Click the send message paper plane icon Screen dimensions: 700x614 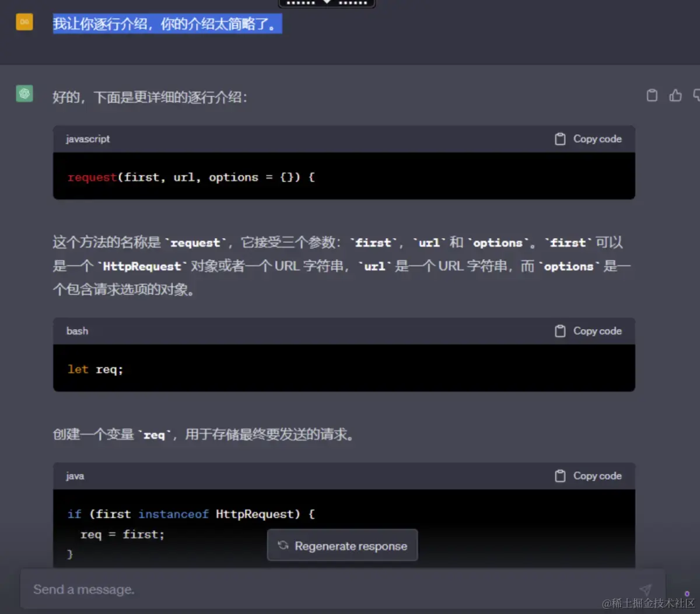point(645,589)
